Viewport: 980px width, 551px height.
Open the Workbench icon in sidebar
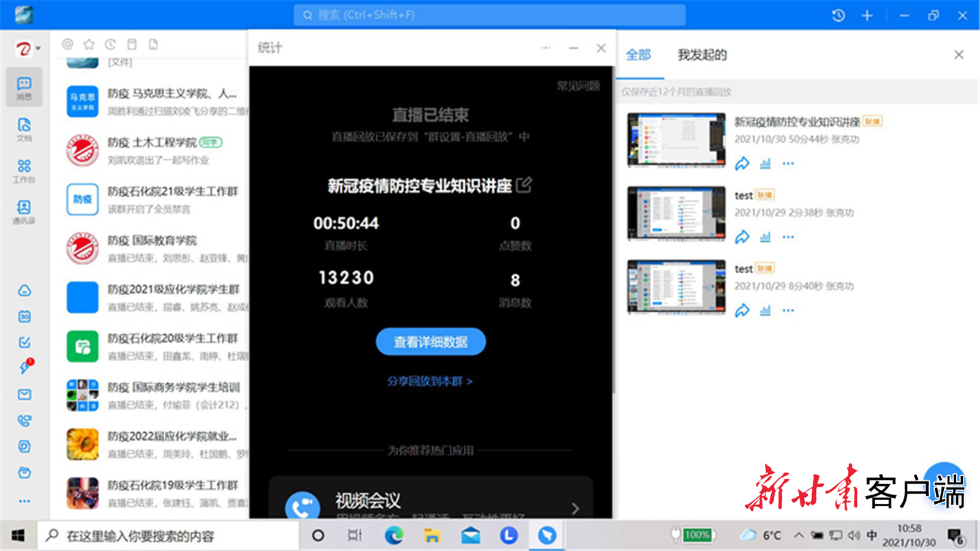(24, 170)
